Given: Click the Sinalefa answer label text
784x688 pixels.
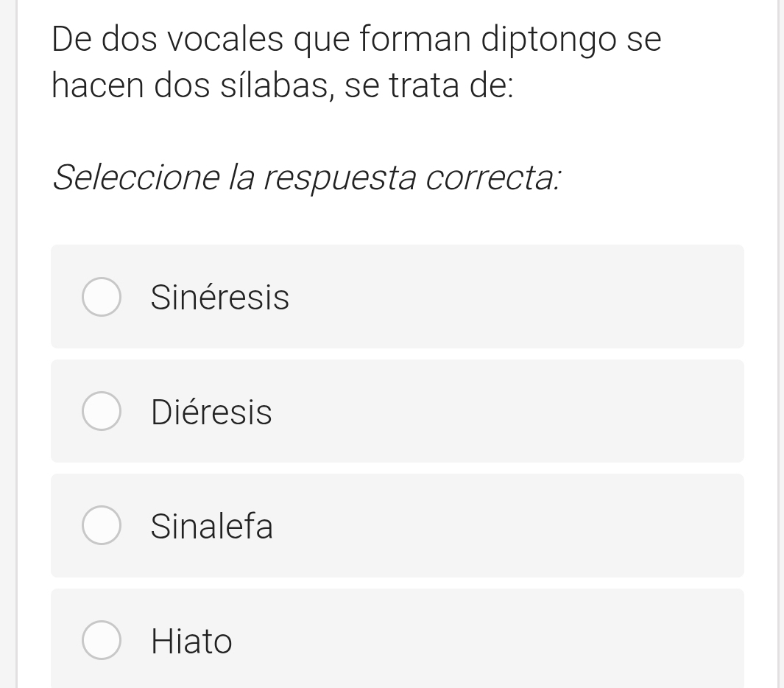Looking at the screenshot, I should [212, 526].
